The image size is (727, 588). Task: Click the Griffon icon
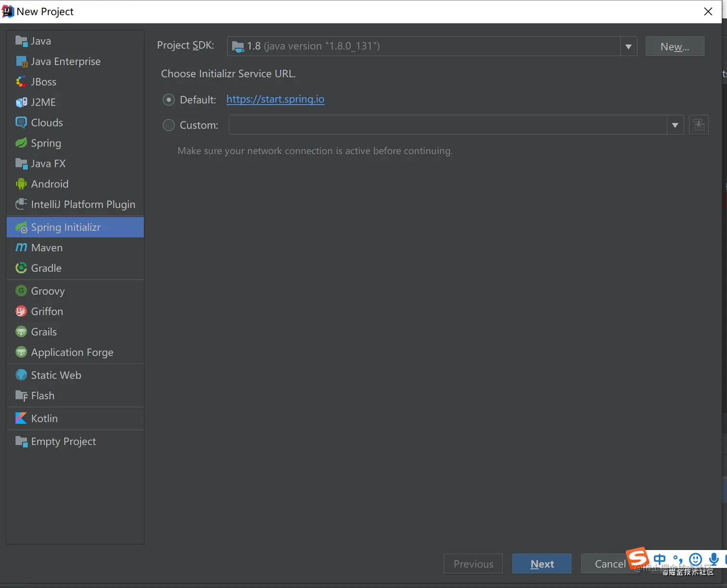click(x=21, y=312)
